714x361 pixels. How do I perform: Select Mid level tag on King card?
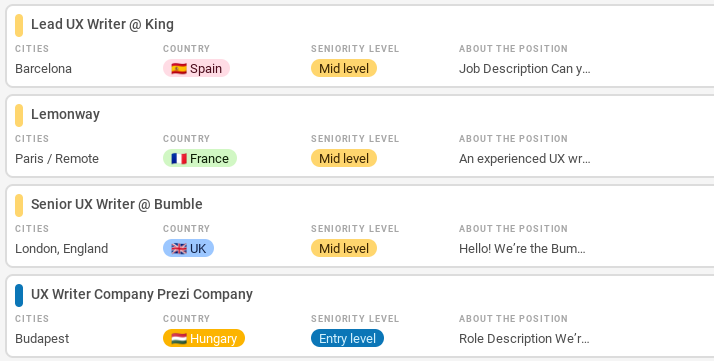tap(344, 68)
